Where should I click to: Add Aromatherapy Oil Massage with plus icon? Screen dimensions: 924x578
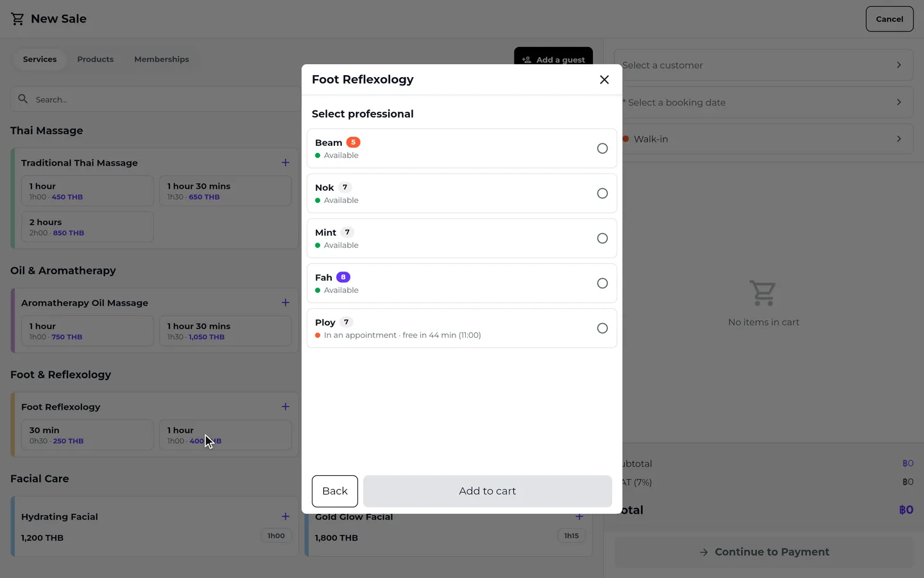[x=286, y=302]
